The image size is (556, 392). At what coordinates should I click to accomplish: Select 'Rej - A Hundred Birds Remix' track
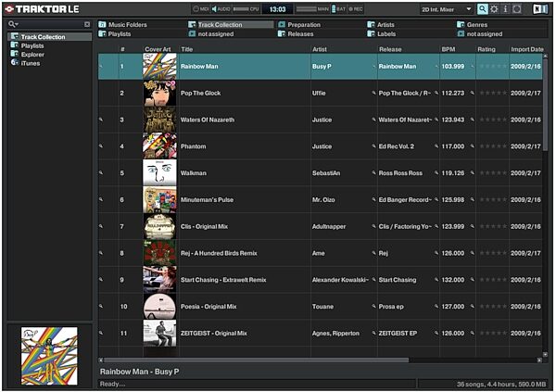(x=219, y=253)
